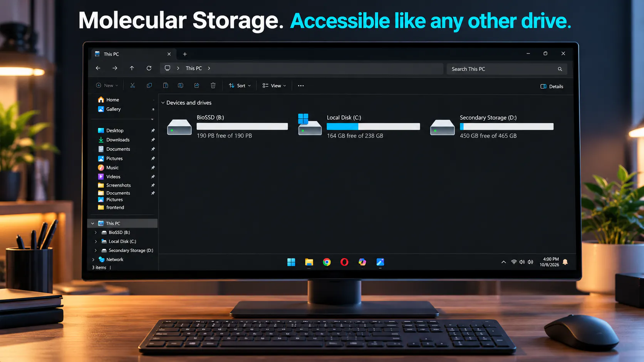This screenshot has height=362, width=644.
Task: Toggle the Details pane
Action: (552, 87)
